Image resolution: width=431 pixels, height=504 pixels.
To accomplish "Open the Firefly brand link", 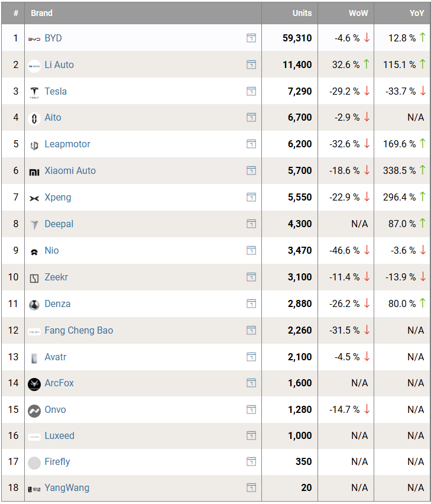I will point(57,462).
